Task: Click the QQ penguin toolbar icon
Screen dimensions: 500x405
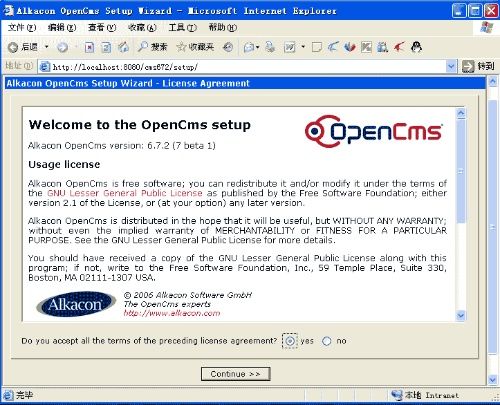Action: 416,47
